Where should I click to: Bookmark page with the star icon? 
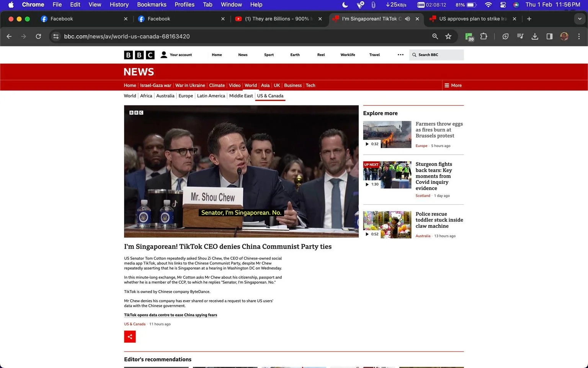tap(448, 36)
